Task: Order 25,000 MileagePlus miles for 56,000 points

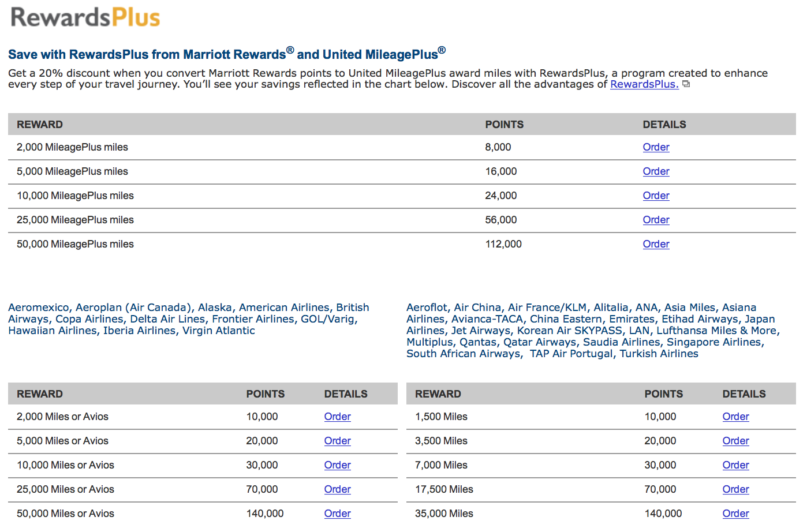Action: [x=656, y=220]
